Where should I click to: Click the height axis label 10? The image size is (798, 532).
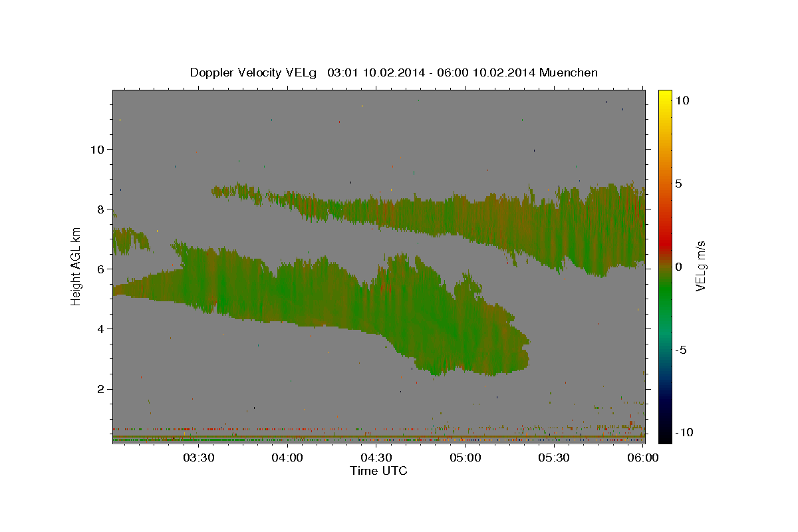[97, 149]
